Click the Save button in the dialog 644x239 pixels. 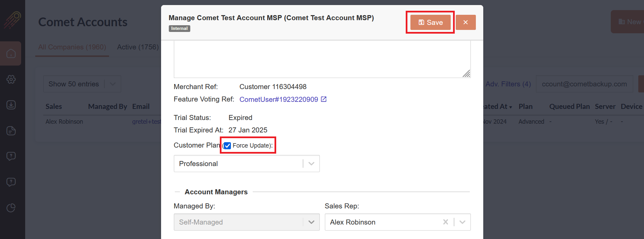[430, 22]
